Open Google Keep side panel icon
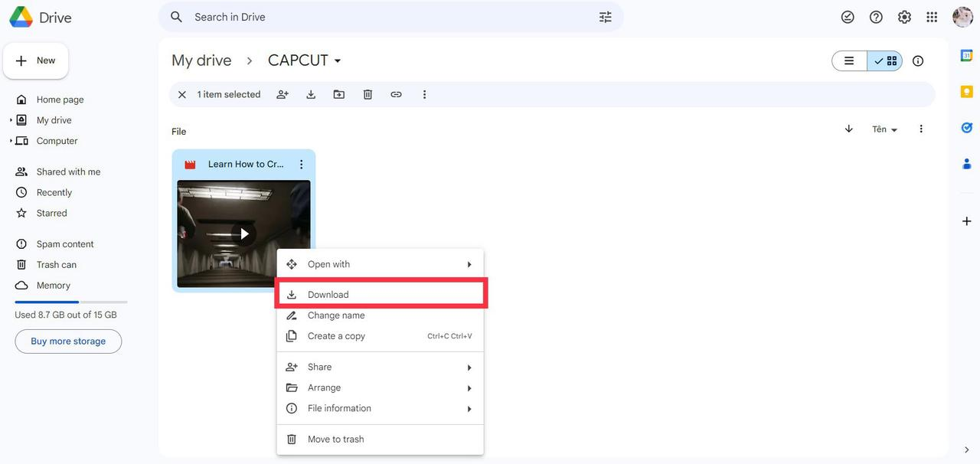 [x=966, y=91]
